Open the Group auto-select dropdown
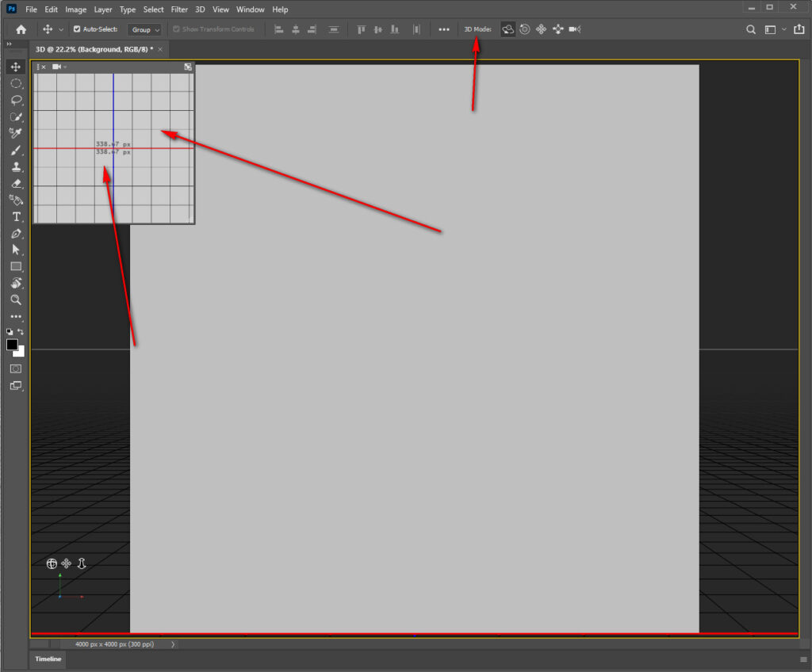Image resolution: width=812 pixels, height=672 pixels. pos(145,29)
